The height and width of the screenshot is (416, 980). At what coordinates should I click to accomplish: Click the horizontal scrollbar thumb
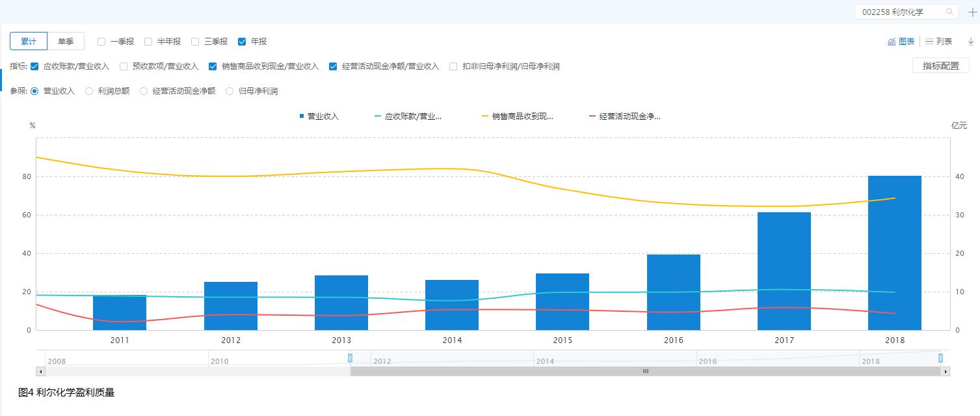(646, 372)
